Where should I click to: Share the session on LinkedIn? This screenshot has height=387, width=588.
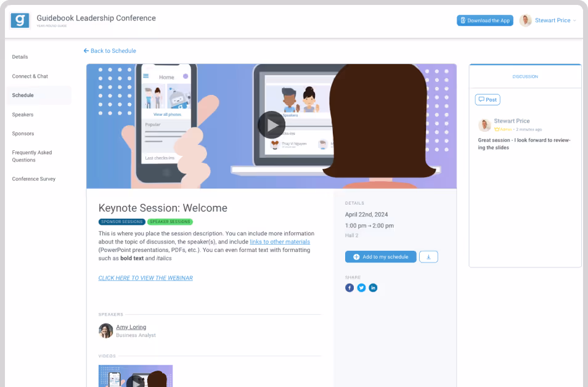[373, 288]
